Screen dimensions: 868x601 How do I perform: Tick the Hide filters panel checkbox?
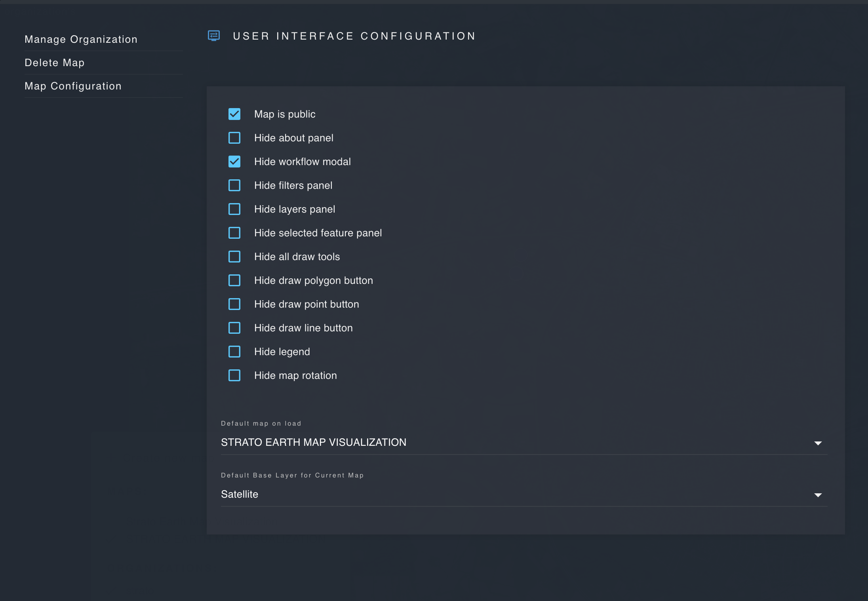pyautogui.click(x=234, y=185)
